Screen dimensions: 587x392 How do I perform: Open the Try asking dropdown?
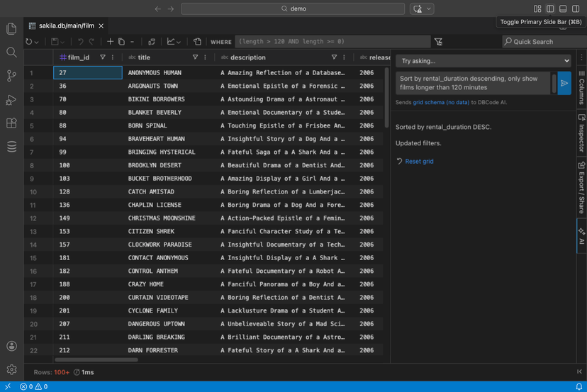point(483,61)
